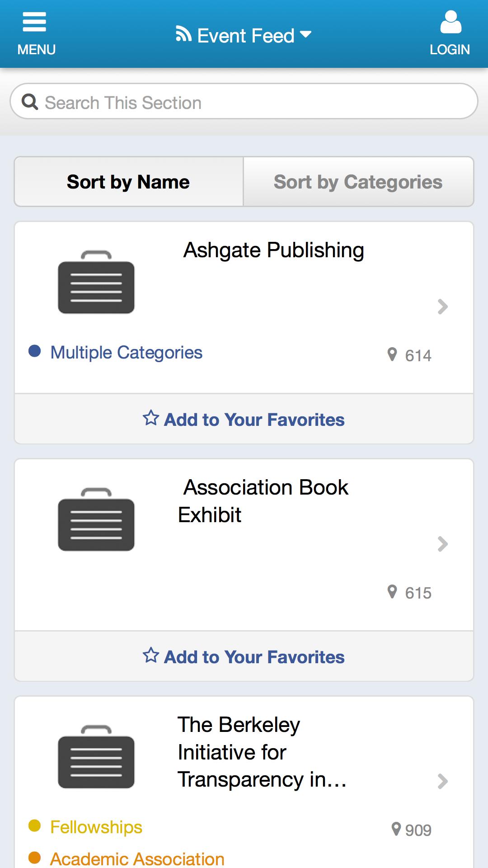Click booth location pin 614
488x868 pixels.
click(392, 354)
